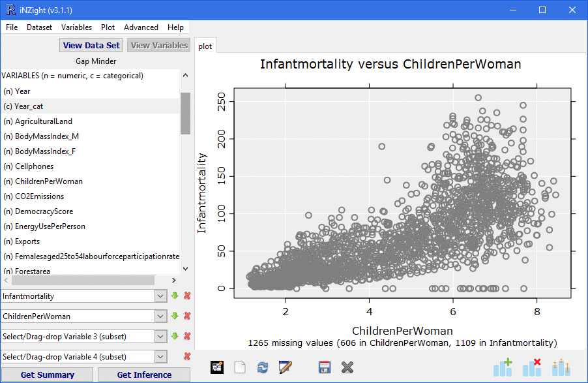
Task: Click bar chart icon with red X
Action: pyautogui.click(x=532, y=367)
